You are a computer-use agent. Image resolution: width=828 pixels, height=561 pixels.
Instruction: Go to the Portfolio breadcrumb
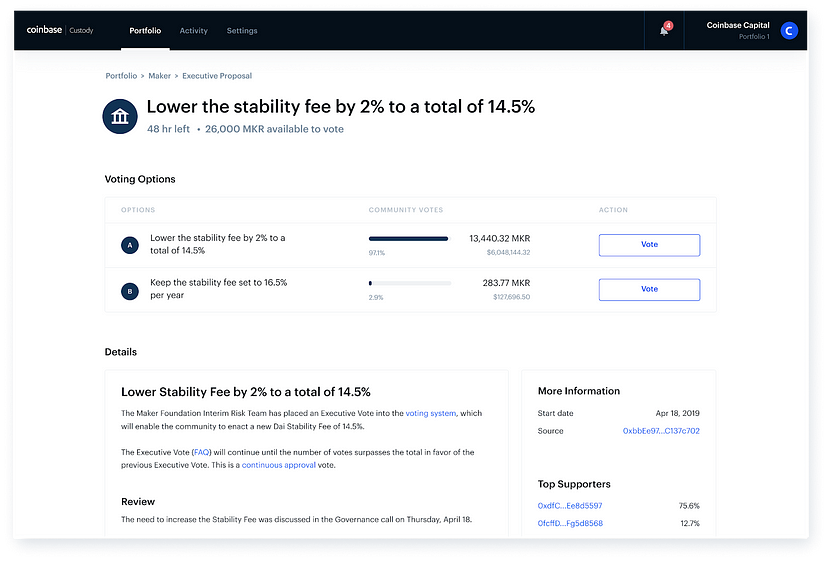(121, 76)
